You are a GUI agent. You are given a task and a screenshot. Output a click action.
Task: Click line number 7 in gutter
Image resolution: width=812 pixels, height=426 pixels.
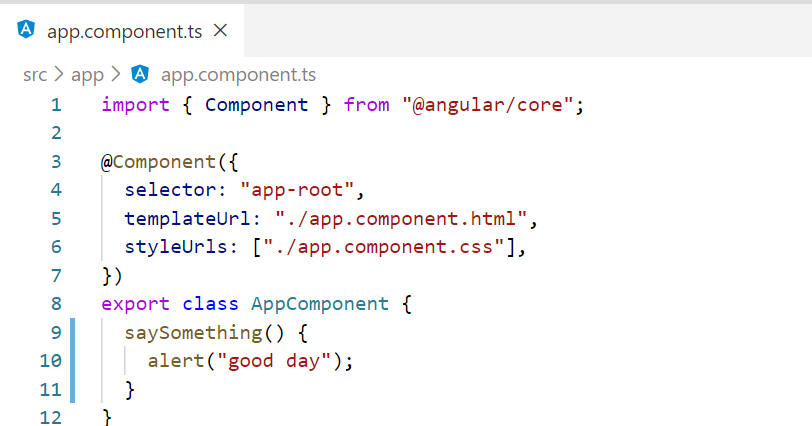point(56,275)
